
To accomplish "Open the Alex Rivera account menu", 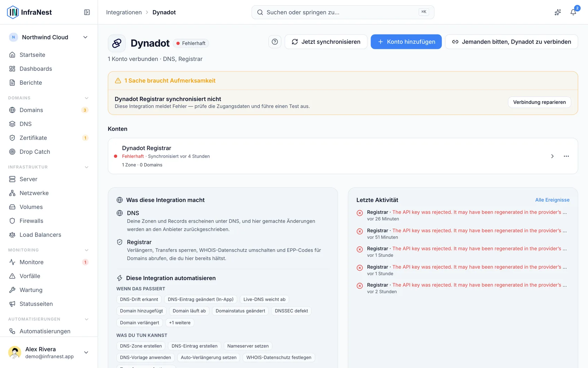I will coord(49,353).
